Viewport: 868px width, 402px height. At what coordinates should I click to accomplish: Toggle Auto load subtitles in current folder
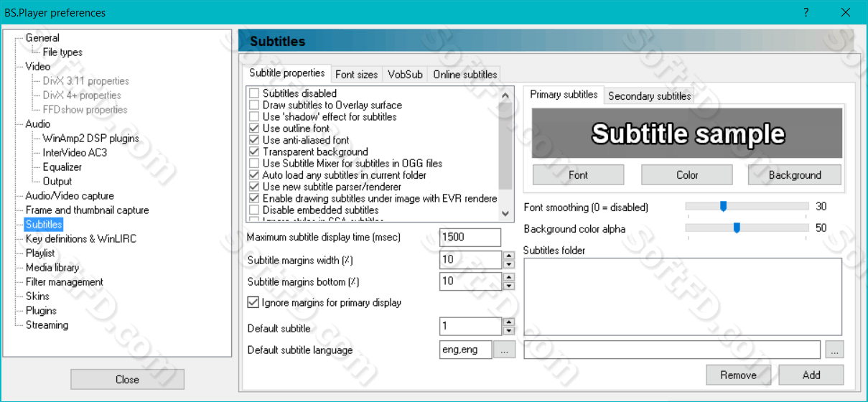(x=253, y=175)
